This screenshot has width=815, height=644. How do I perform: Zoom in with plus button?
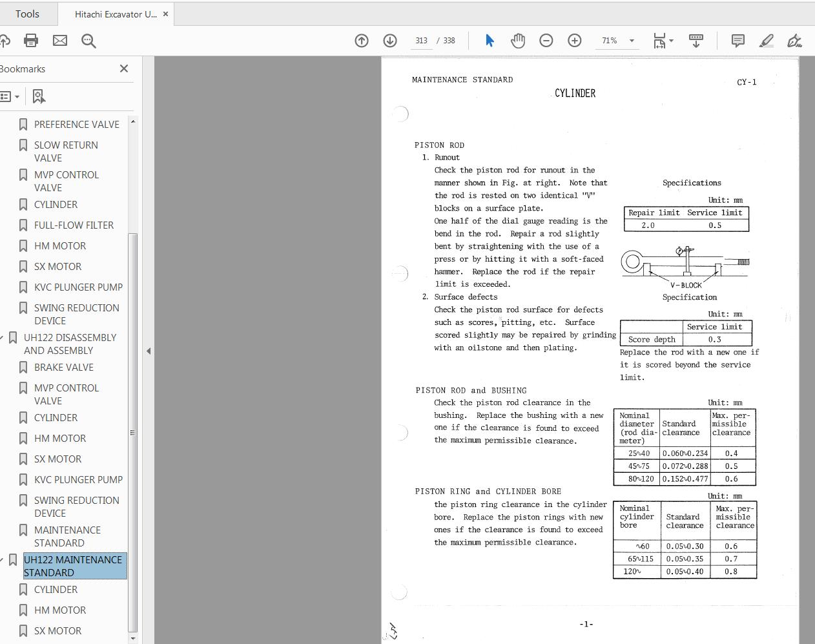(x=575, y=41)
